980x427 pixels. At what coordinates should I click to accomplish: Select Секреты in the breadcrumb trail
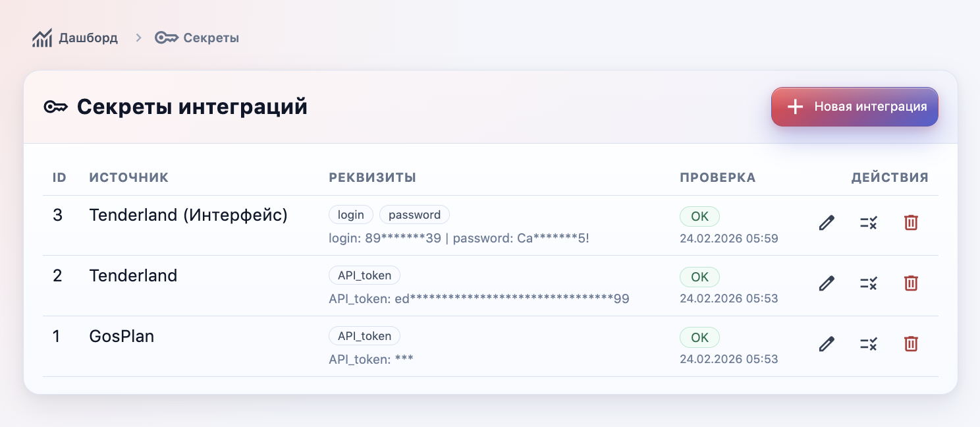(x=211, y=38)
